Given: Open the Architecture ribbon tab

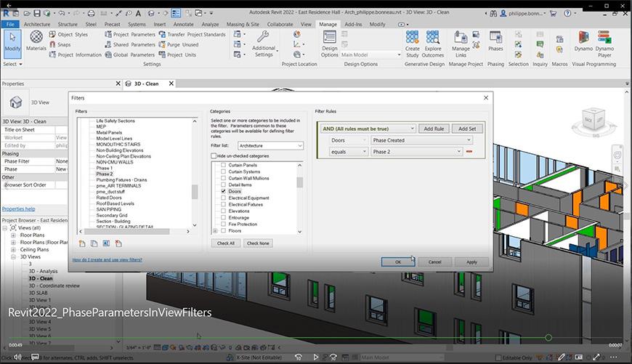Looking at the screenshot, I should [36, 24].
